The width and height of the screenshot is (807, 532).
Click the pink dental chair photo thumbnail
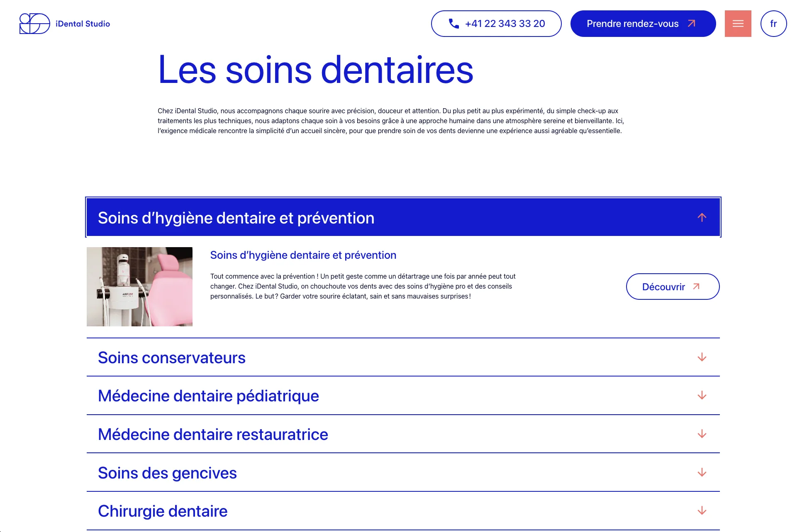(x=139, y=286)
